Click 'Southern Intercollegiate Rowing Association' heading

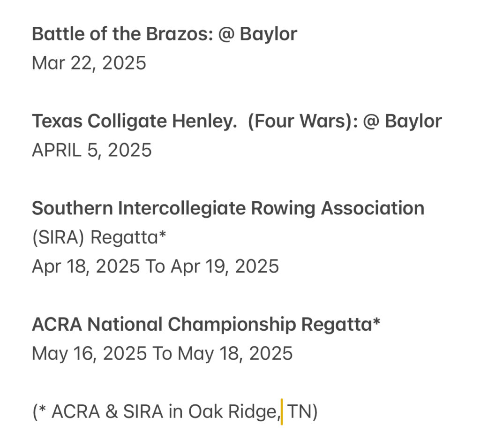pyautogui.click(x=228, y=208)
